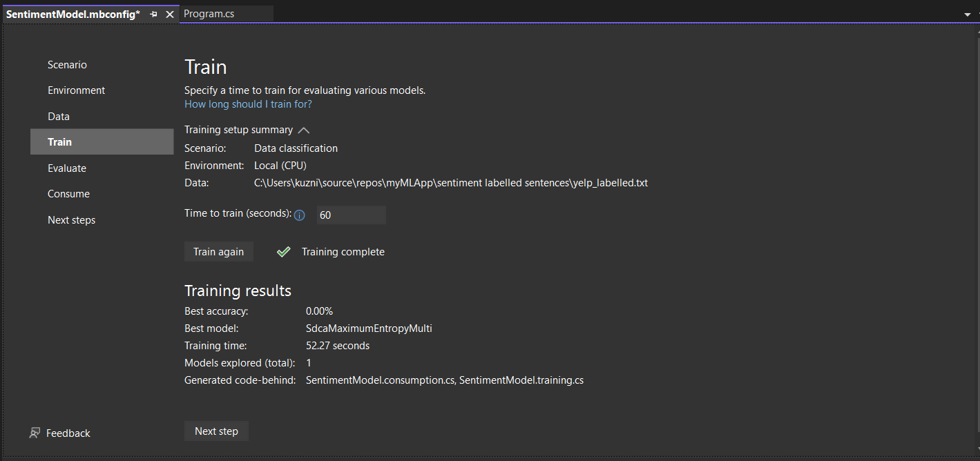Open the Time to train info tooltip icon
980x461 pixels.
299,215
